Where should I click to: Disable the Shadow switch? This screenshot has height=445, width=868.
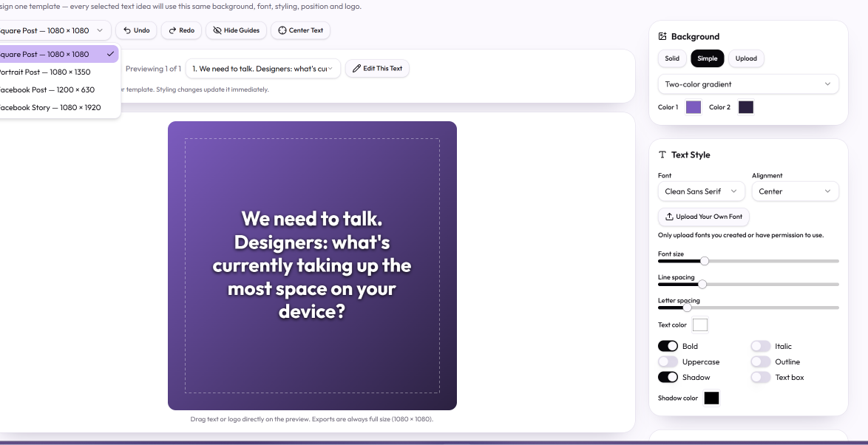point(668,377)
